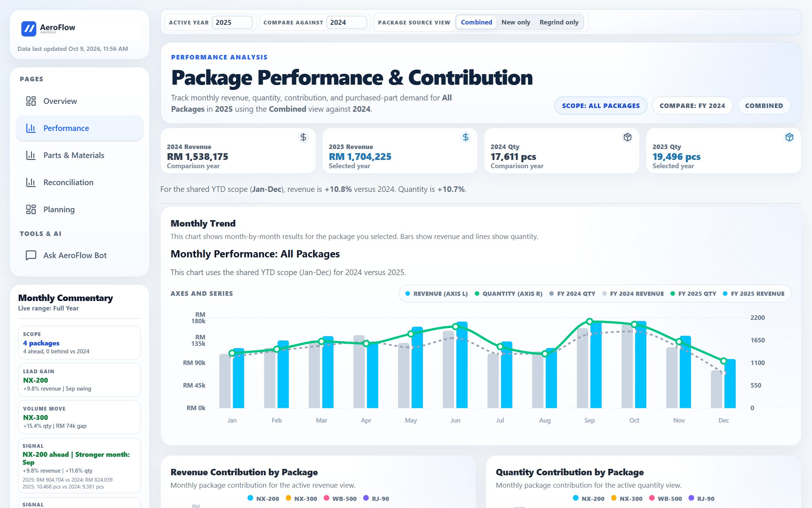The height and width of the screenshot is (508, 812).
Task: Click the Planning grid icon
Action: [31, 210]
